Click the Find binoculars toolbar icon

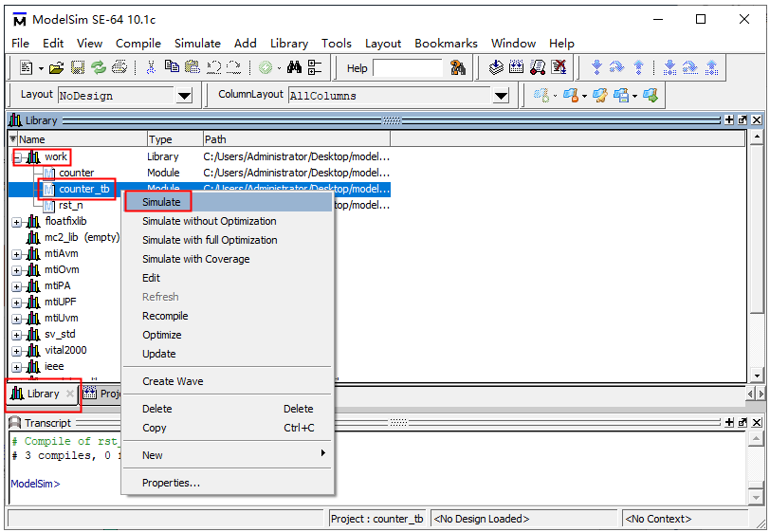click(x=294, y=68)
